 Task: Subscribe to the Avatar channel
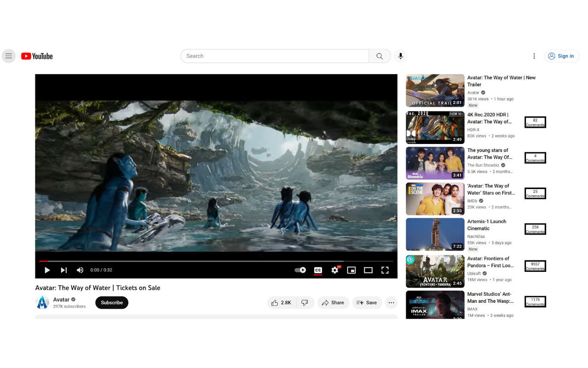click(x=112, y=303)
